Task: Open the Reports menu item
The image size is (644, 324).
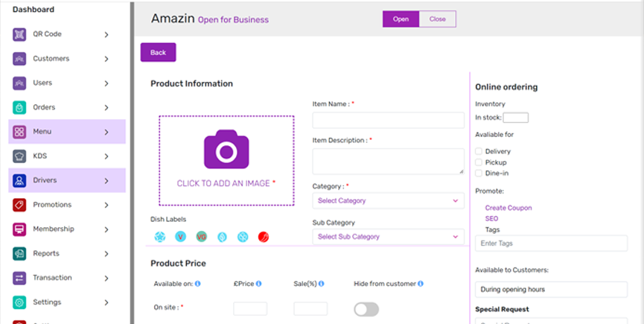Action: click(46, 253)
